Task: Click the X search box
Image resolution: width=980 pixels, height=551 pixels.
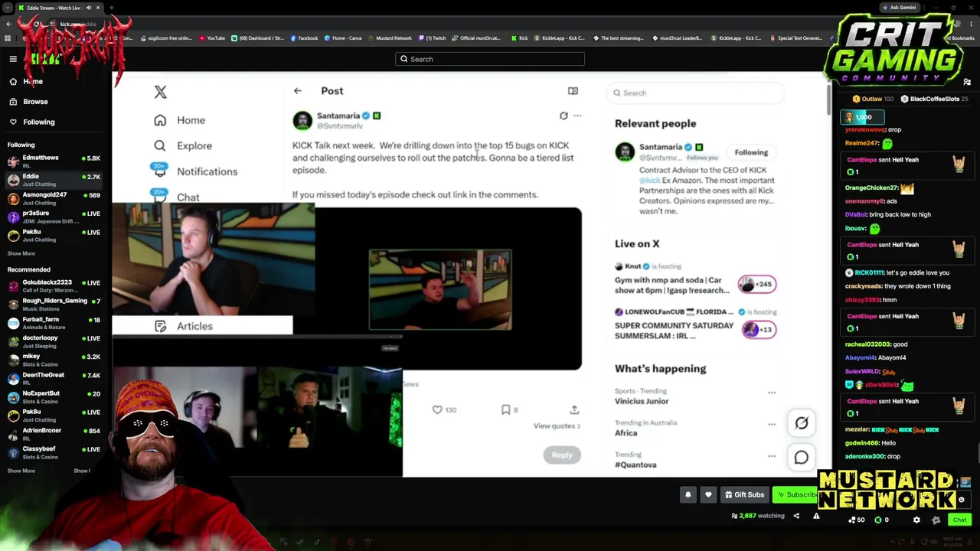Action: point(696,93)
